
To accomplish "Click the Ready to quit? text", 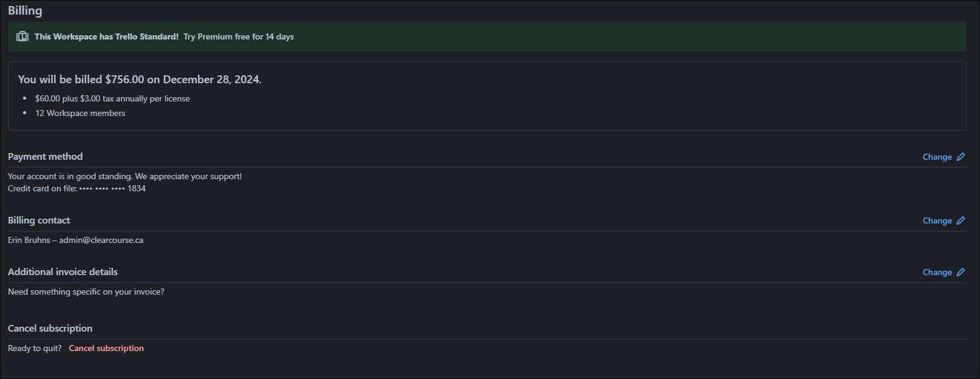I will point(35,348).
